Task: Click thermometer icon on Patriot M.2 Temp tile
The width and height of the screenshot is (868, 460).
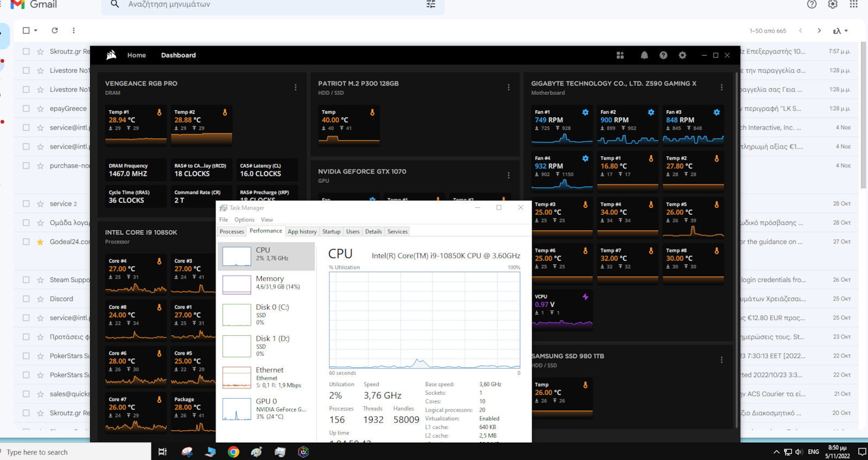Action: (x=372, y=112)
